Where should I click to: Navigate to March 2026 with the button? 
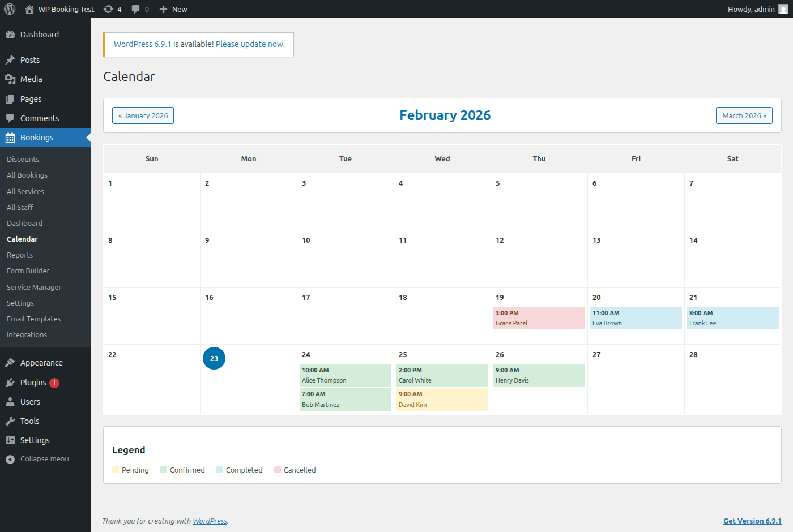point(744,115)
